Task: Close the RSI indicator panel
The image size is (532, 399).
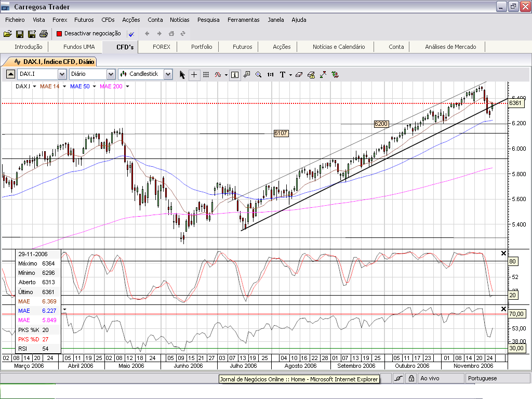Action: (503, 309)
